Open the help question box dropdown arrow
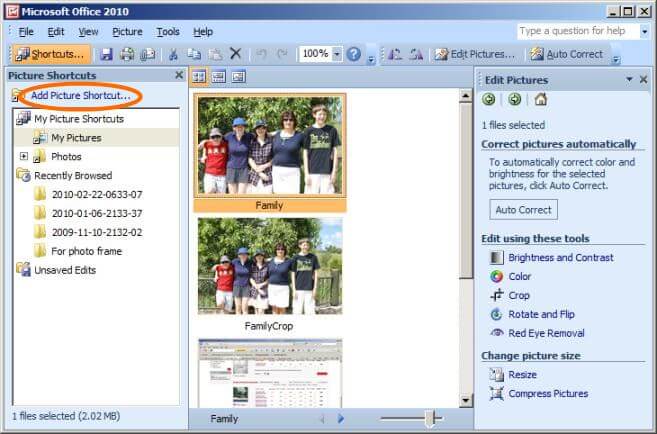This screenshot has height=434, width=657. 644,31
